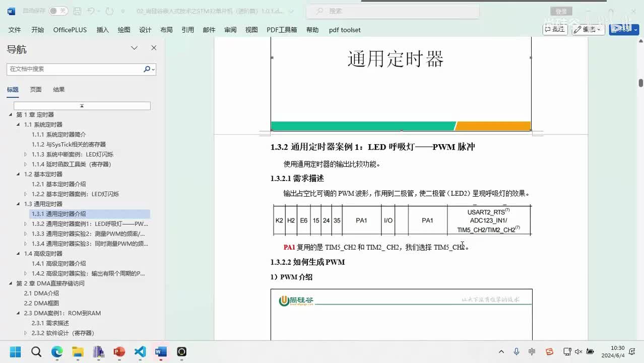Click the Undo arrow icon

[x=90, y=11]
